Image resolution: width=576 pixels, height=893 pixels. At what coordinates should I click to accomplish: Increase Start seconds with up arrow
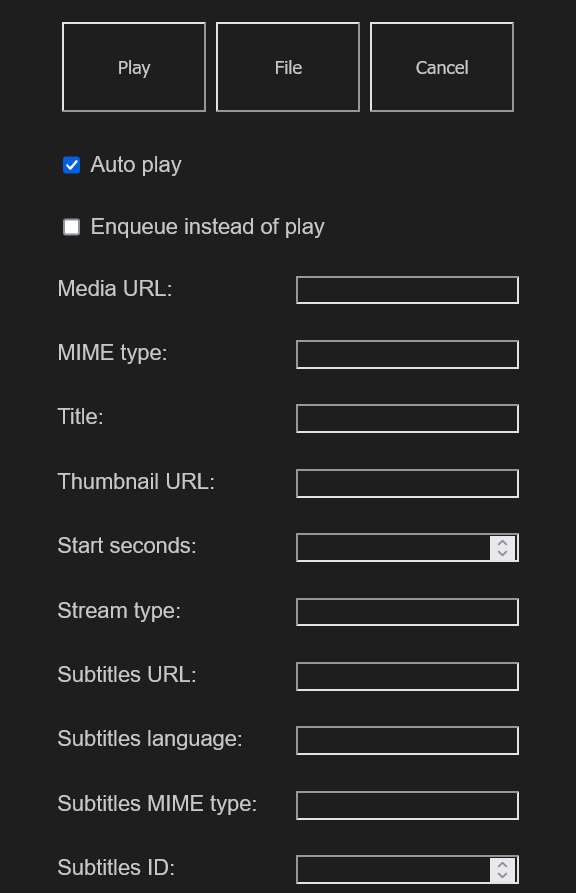(503, 542)
